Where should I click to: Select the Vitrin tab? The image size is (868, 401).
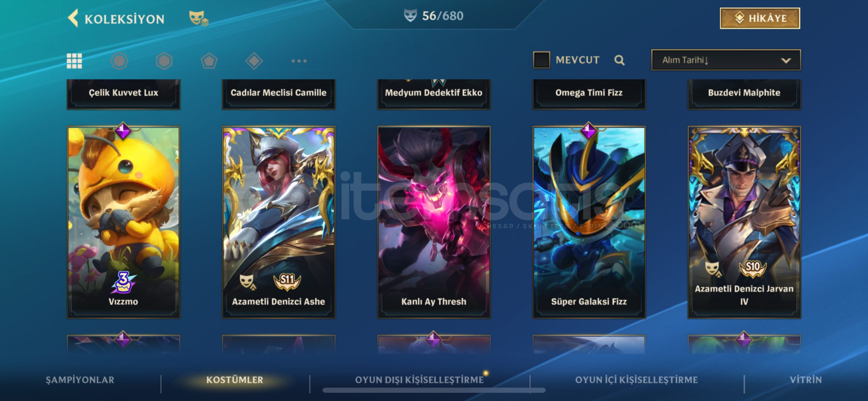click(806, 380)
